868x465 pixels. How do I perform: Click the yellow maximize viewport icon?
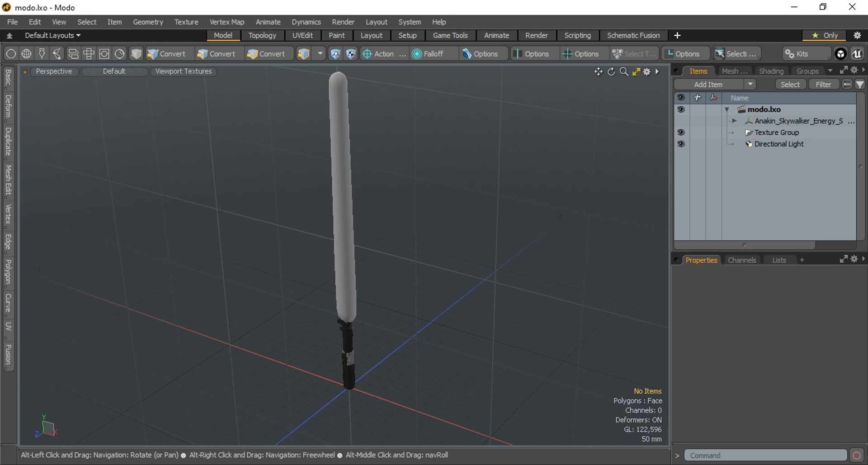tap(636, 71)
